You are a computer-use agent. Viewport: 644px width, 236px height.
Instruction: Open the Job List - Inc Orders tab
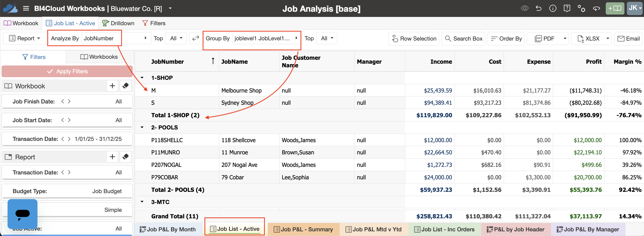coord(444,229)
